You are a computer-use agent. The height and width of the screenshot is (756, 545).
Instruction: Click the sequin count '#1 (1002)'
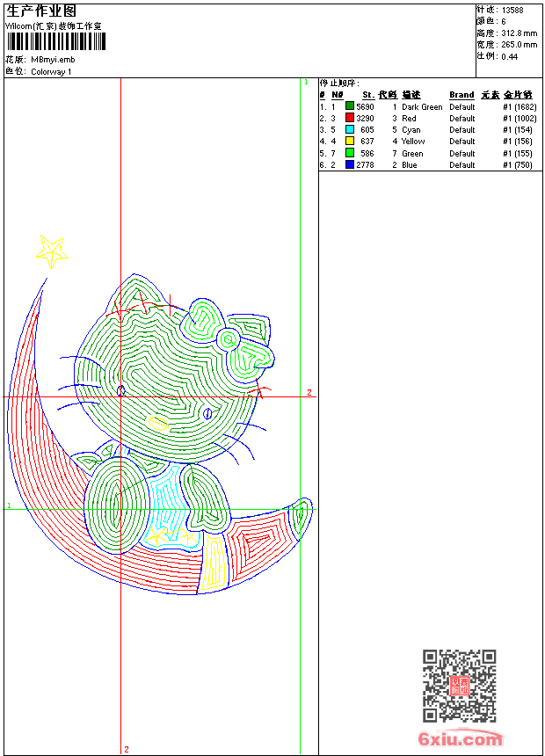[x=520, y=119]
